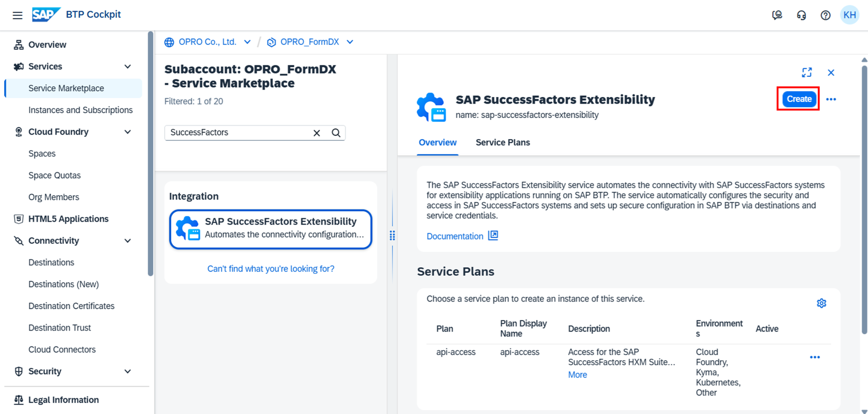The image size is (868, 414).
Task: Enter full screen mode for detail panel
Action: [x=807, y=72]
